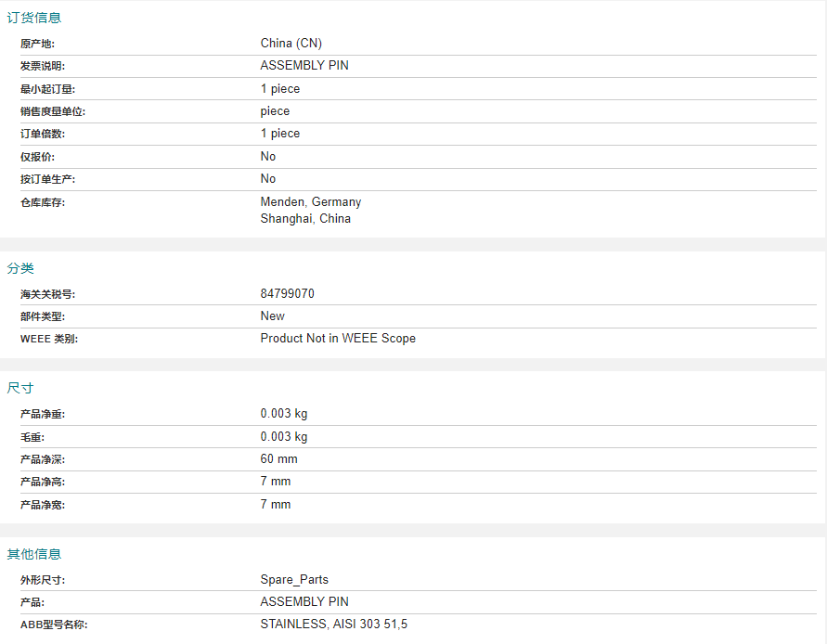Click the 尺寸 section heading
This screenshot has height=644, width=827.
[x=20, y=388]
